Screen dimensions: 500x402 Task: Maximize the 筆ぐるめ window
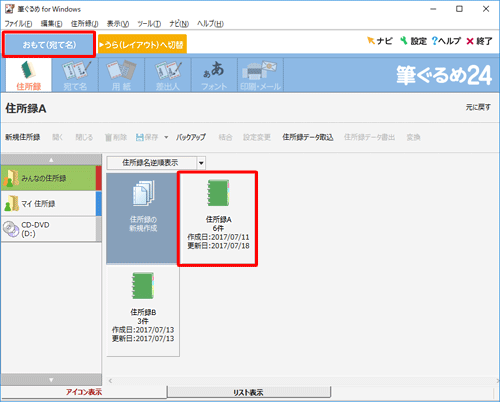point(459,9)
